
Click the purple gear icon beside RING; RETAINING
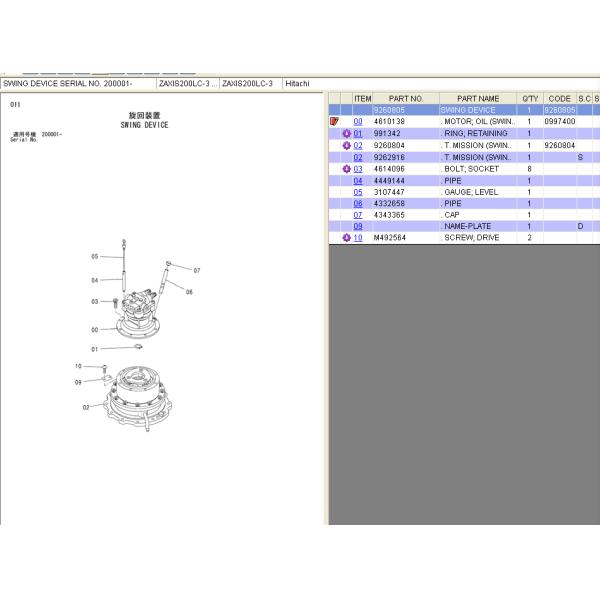(x=346, y=133)
